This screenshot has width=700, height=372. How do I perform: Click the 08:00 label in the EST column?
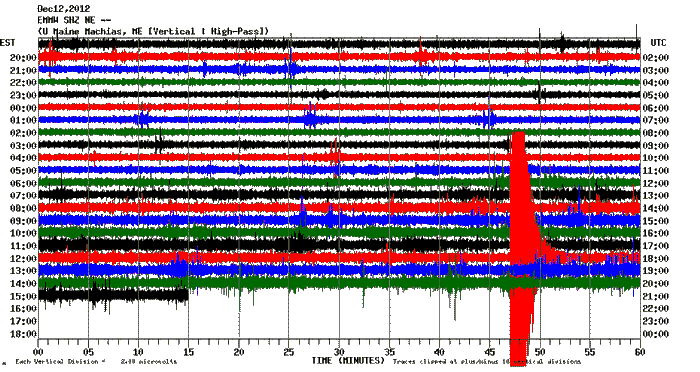23,208
